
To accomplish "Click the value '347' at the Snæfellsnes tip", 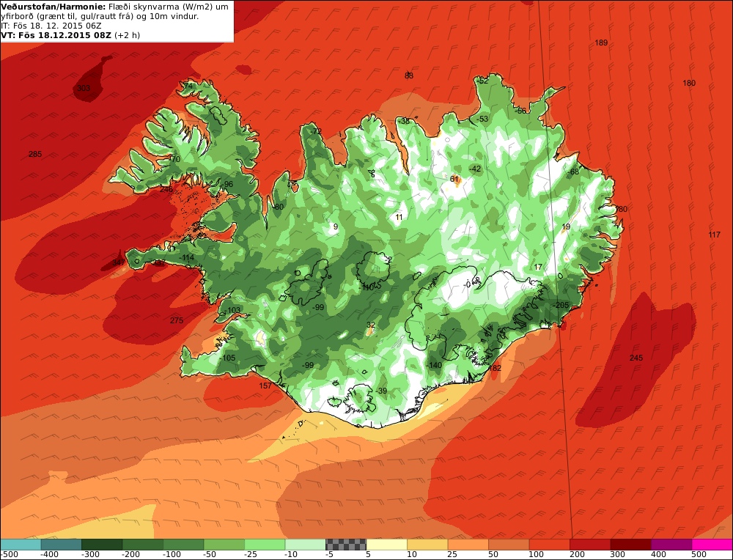I will (119, 262).
